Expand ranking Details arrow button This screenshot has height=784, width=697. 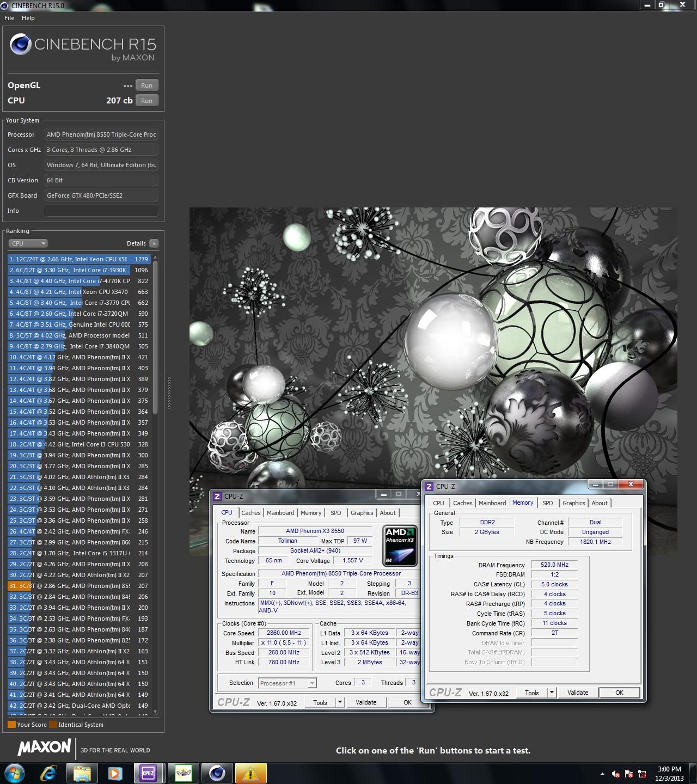pyautogui.click(x=154, y=243)
